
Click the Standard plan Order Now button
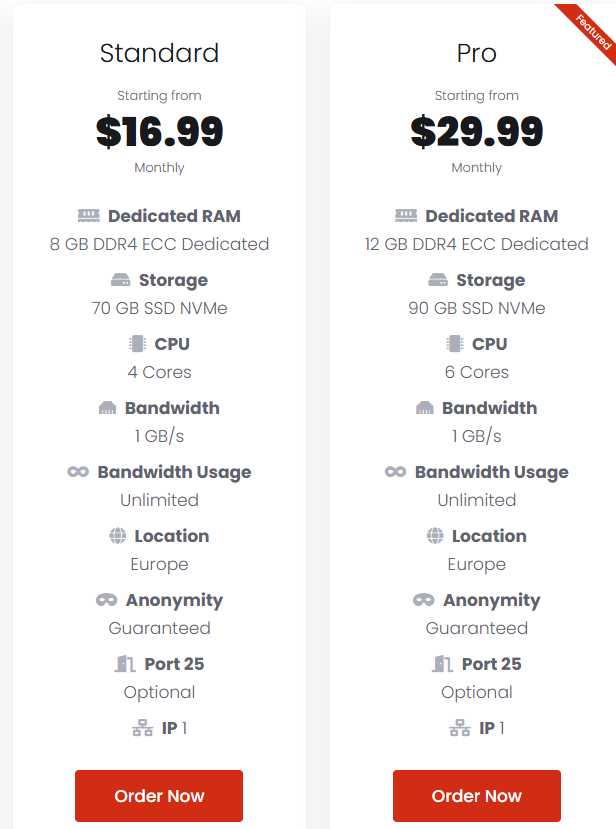159,795
